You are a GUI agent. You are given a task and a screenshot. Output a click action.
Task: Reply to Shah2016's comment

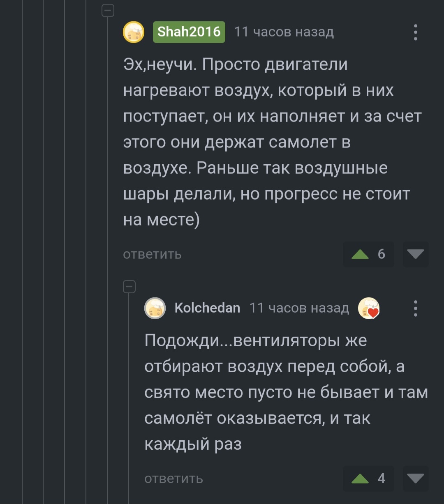tap(152, 254)
